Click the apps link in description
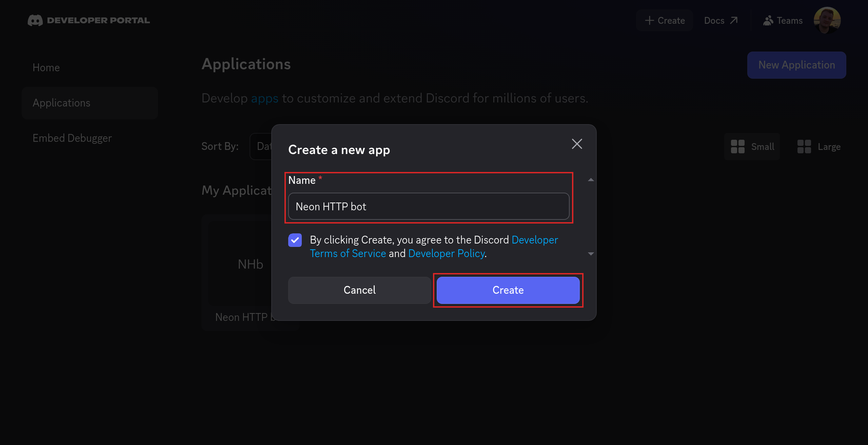868x445 pixels. point(264,98)
